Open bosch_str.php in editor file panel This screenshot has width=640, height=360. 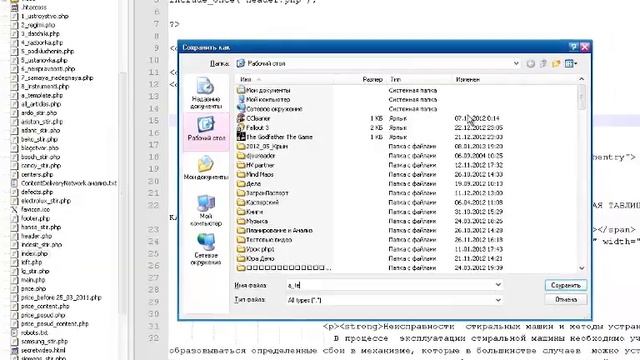click(40, 157)
